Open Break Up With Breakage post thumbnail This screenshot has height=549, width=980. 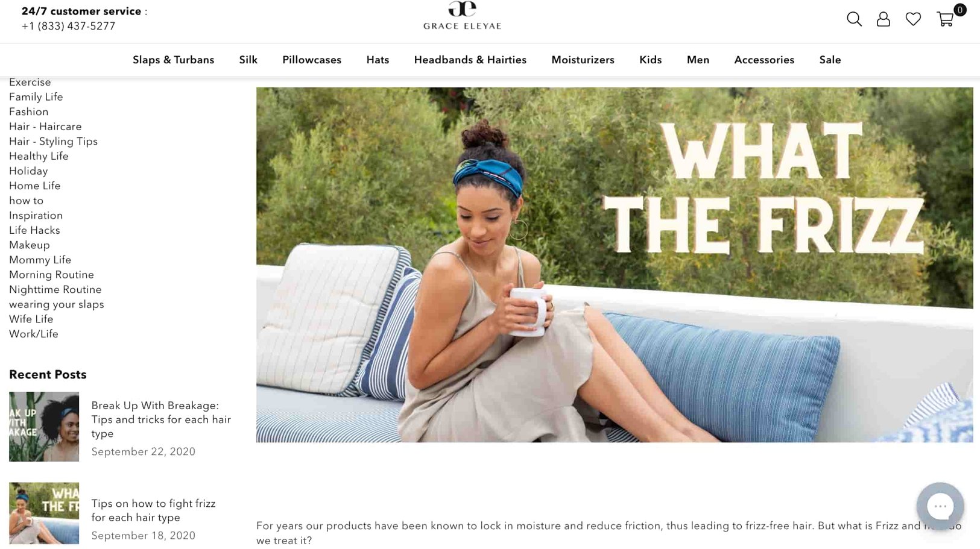(44, 427)
